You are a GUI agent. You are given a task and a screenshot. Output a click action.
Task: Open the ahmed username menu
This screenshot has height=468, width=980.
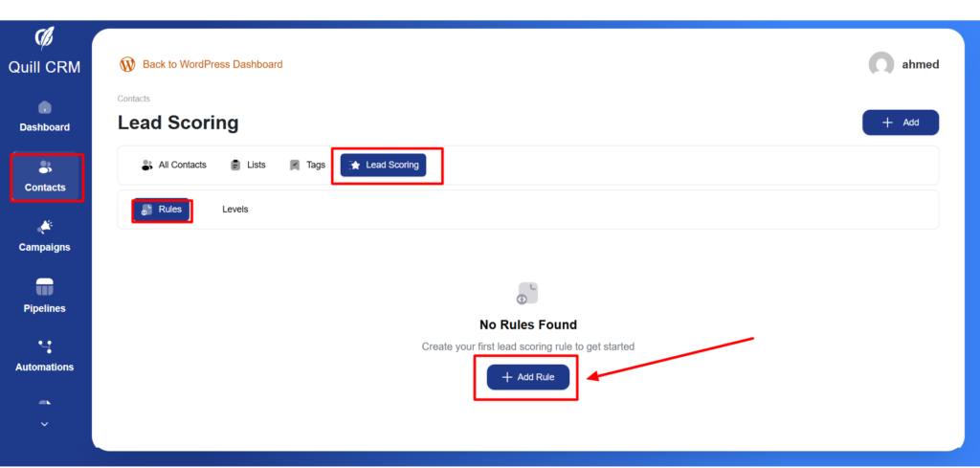pyautogui.click(x=920, y=64)
